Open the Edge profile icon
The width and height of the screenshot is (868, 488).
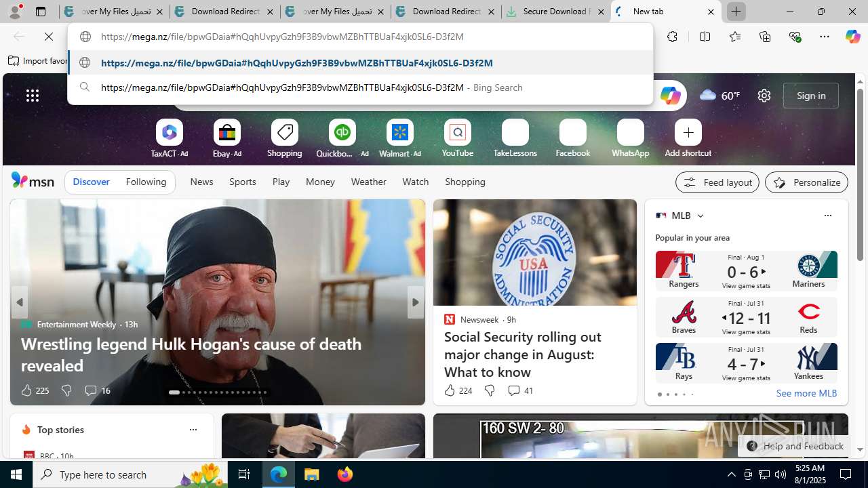click(x=15, y=11)
